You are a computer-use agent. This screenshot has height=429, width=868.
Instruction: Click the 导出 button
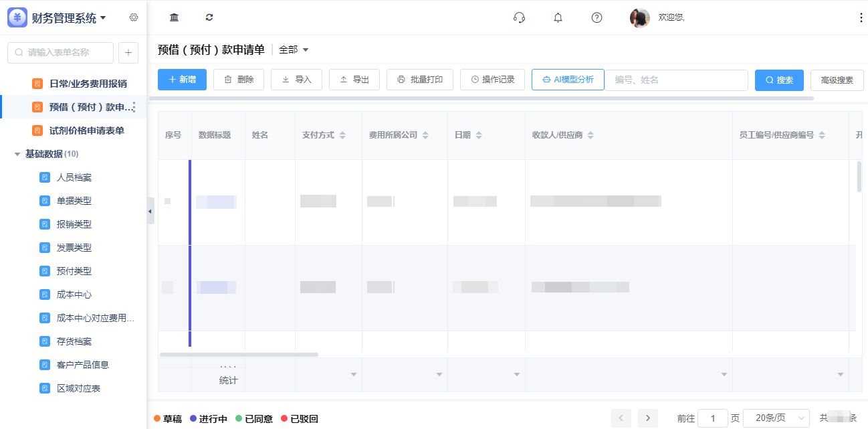click(354, 80)
